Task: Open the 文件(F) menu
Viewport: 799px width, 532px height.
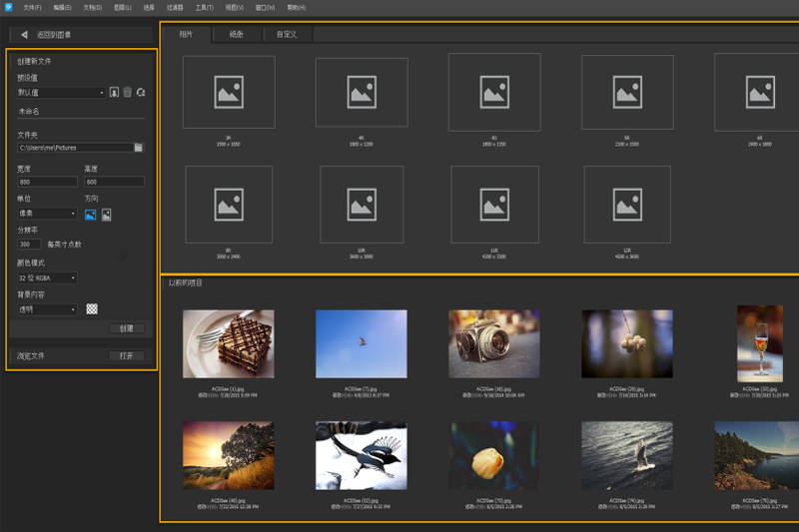Action: pos(32,7)
